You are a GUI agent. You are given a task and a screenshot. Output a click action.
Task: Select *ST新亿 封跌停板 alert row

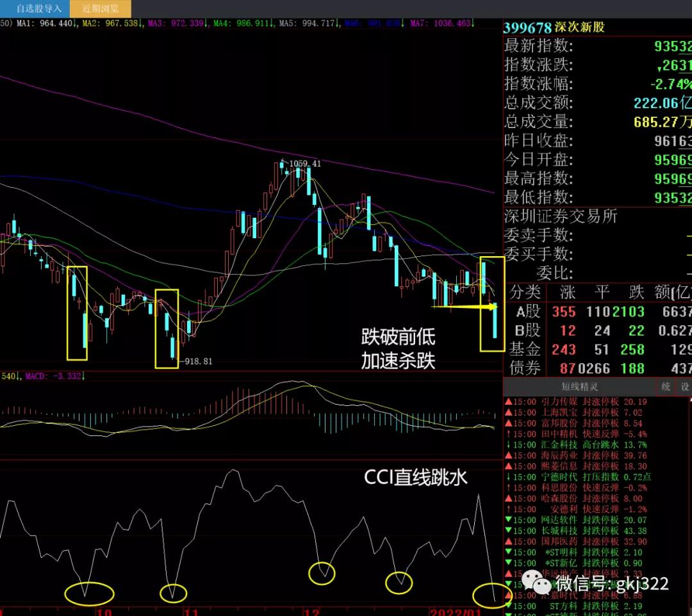573,563
